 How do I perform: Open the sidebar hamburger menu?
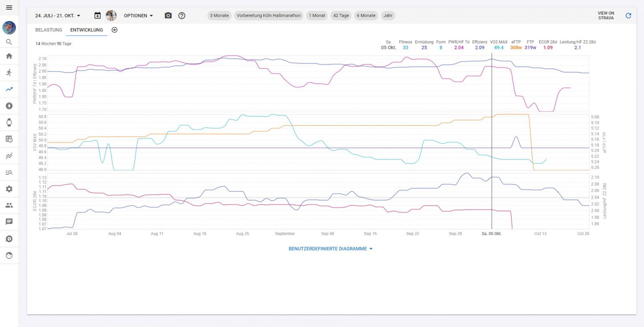pyautogui.click(x=9, y=7)
